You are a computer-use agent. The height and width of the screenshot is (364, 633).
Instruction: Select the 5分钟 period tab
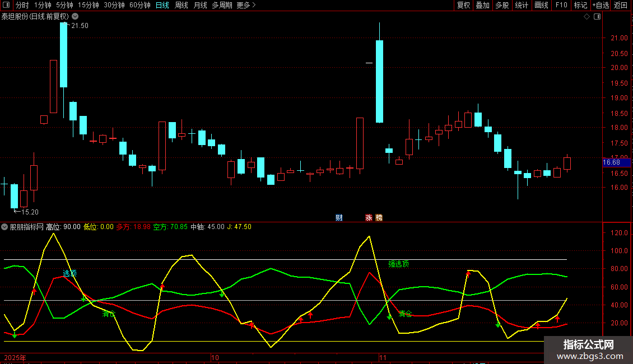coord(64,5)
